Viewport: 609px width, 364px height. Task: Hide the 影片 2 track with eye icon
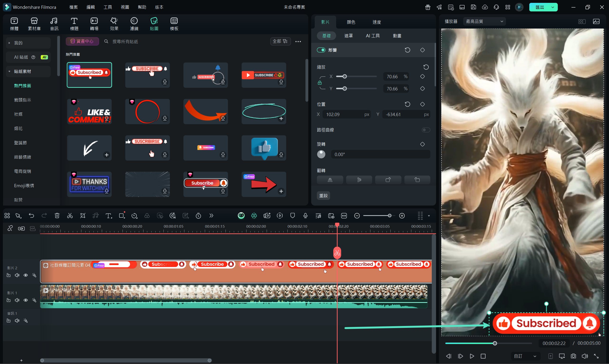25,275
